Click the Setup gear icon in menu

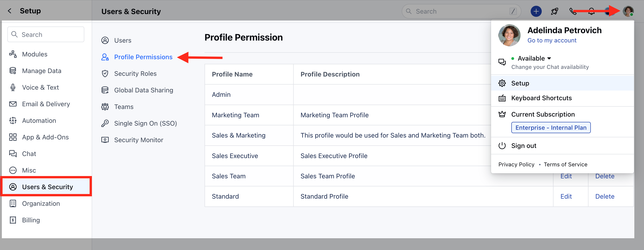coord(502,83)
